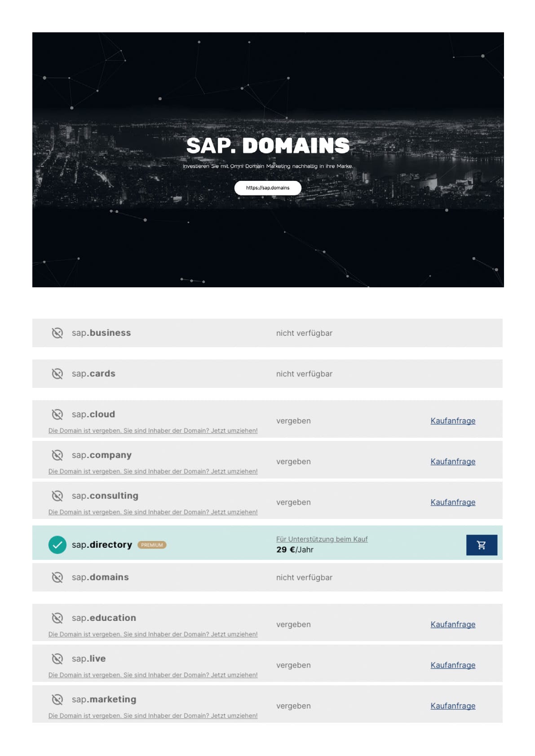The height and width of the screenshot is (756, 535).
Task: Click the unavailable icon beside sap.cloud
Action: click(57, 414)
